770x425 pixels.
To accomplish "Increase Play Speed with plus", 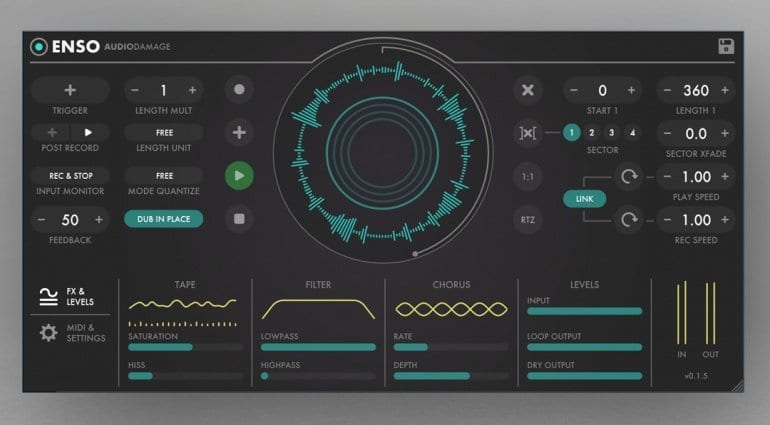I will click(725, 177).
